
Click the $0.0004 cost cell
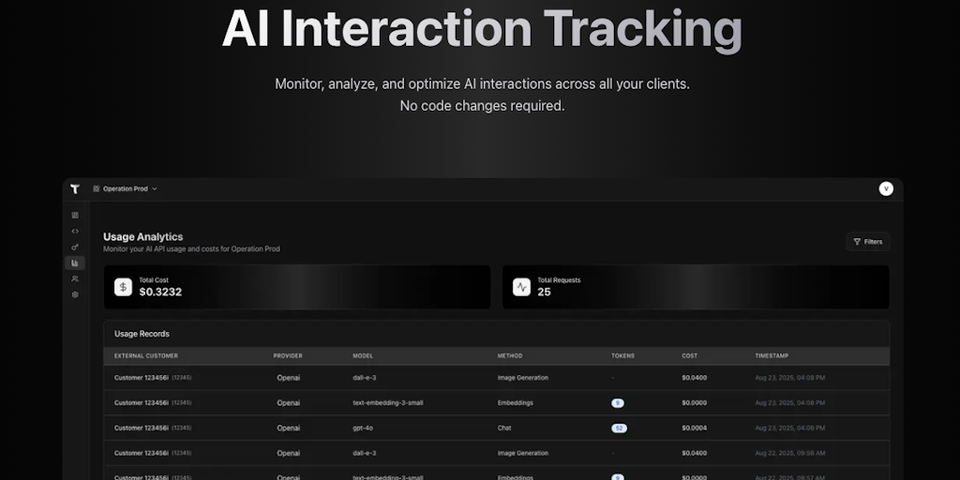click(694, 429)
